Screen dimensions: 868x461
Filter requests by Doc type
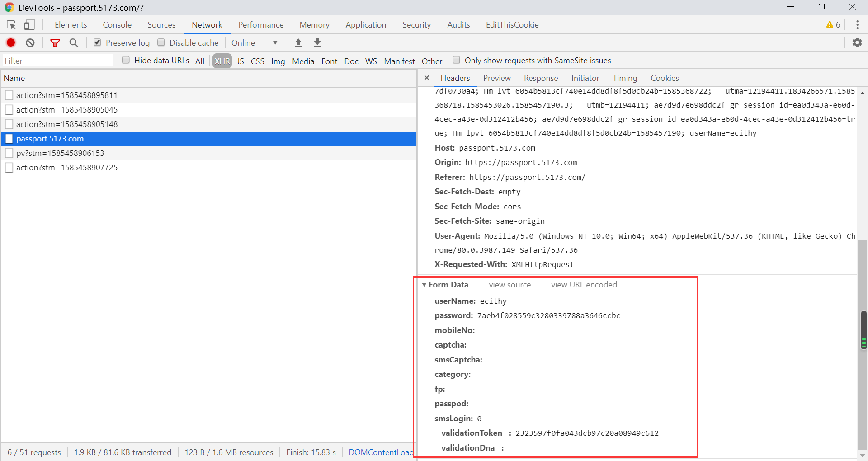[351, 61]
